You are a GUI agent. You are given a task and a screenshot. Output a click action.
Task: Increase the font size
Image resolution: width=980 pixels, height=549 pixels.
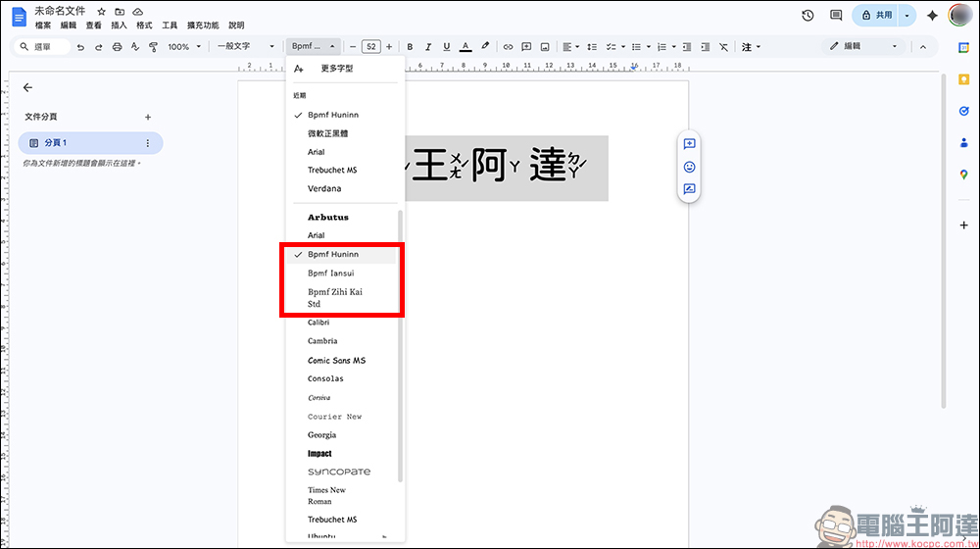389,47
